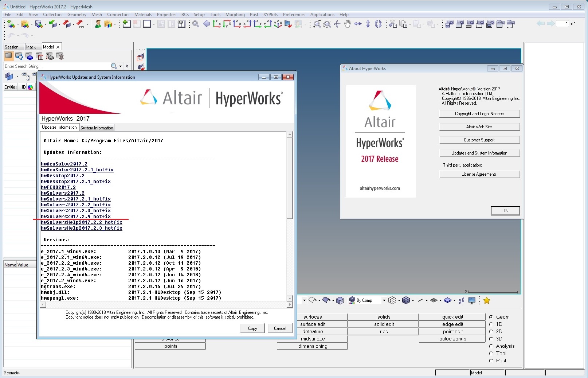Expand the Open Model dropdown arrow
The width and height of the screenshot is (588, 378).
[x=32, y=24]
